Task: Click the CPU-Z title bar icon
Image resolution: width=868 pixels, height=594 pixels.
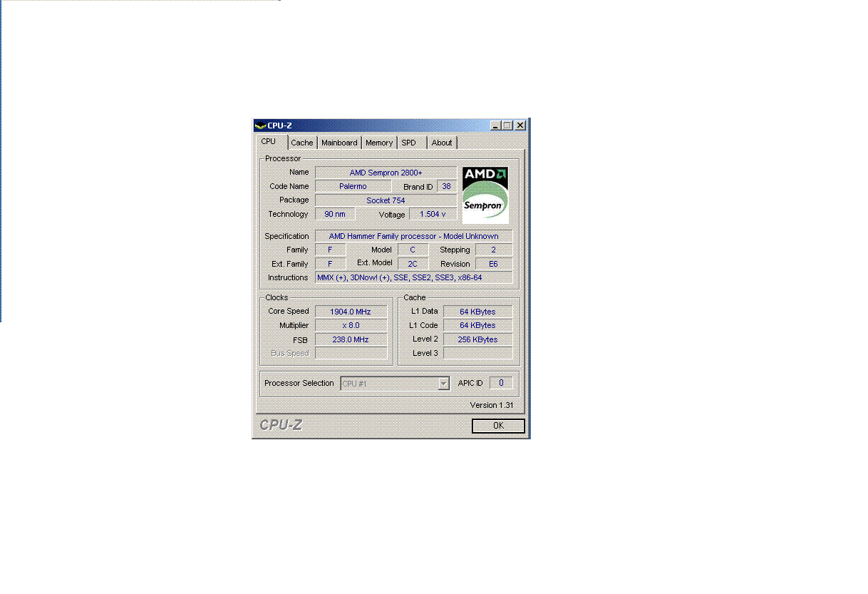Action: point(260,126)
